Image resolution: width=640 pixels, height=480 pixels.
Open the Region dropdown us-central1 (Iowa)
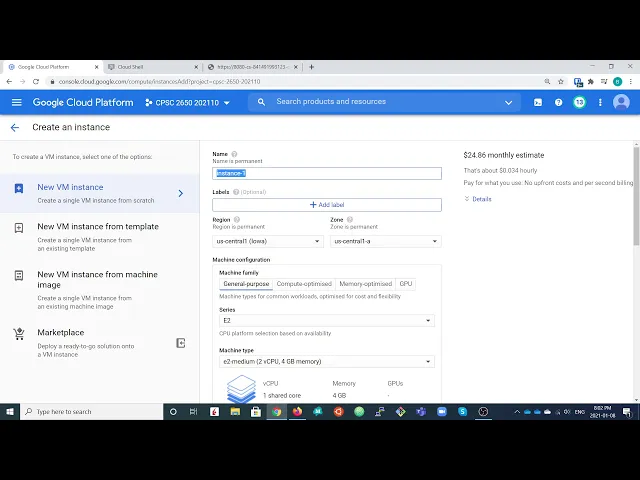268,241
